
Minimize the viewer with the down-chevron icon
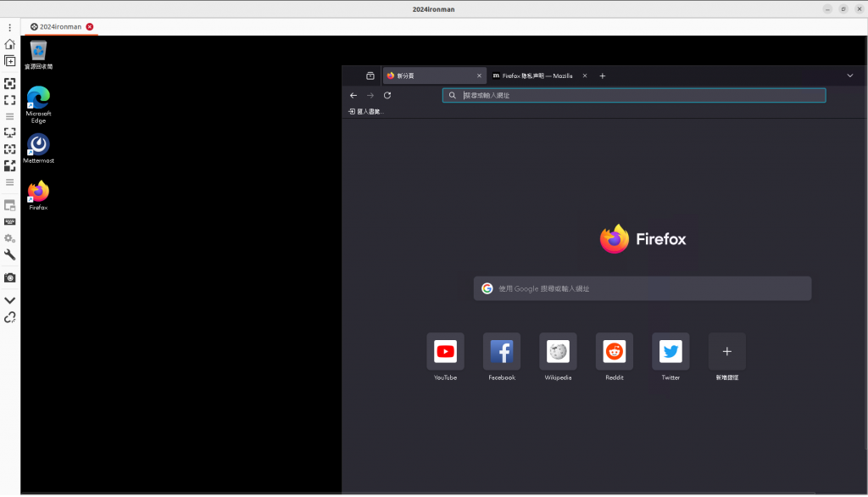click(9, 300)
